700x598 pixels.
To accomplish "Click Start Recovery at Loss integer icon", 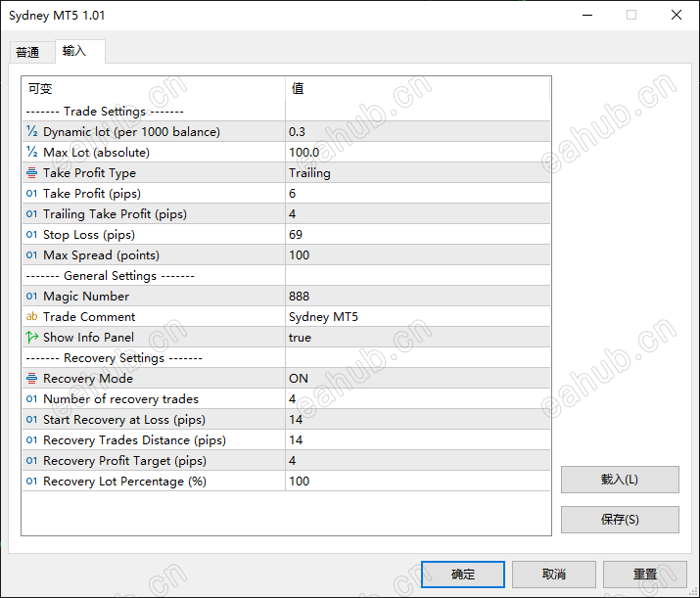I will [31, 419].
